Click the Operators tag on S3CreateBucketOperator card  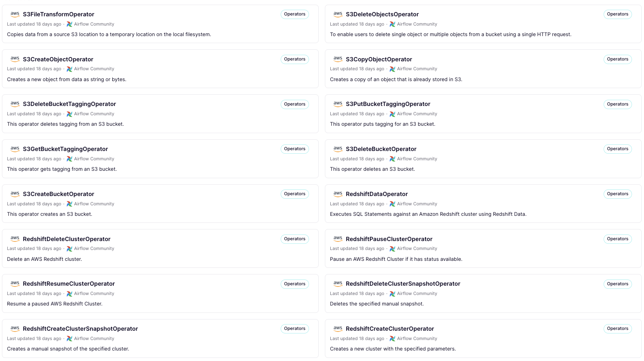(x=295, y=194)
